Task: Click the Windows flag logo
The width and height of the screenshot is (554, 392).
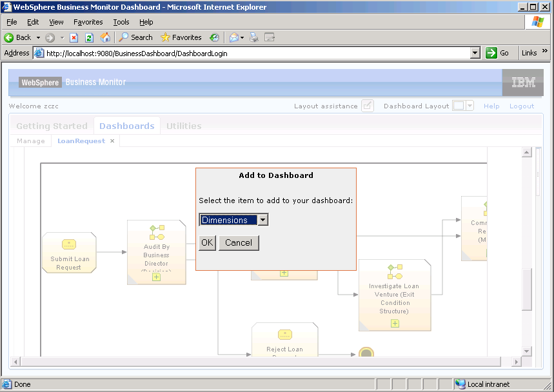Action: (x=537, y=22)
